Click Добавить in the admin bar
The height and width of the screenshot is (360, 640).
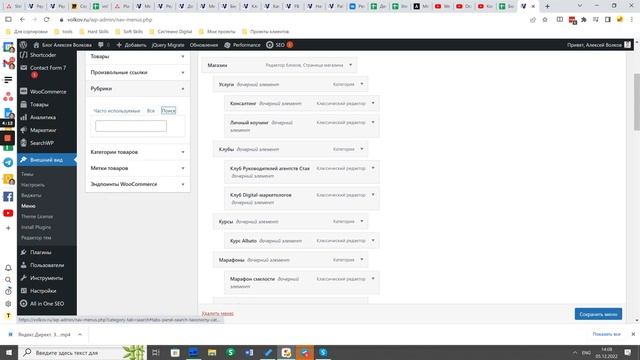point(131,45)
